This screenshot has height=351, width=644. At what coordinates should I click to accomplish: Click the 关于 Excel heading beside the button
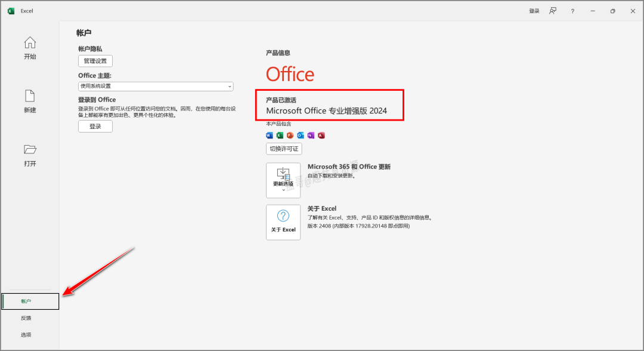coord(322,208)
